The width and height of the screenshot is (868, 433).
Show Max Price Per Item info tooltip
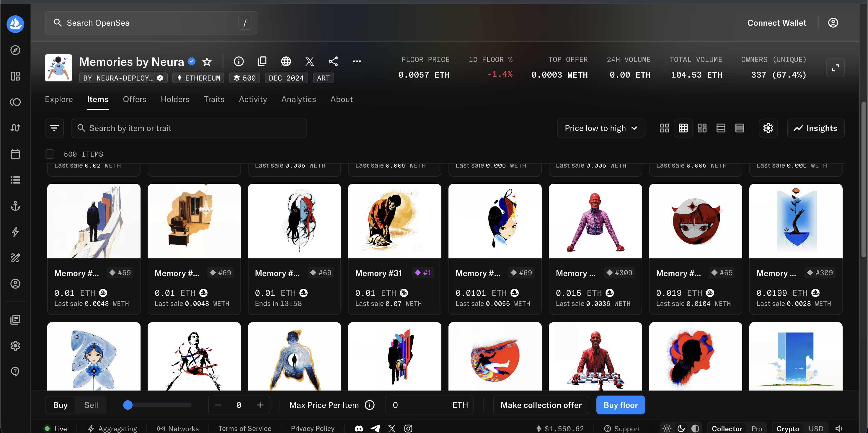(370, 405)
